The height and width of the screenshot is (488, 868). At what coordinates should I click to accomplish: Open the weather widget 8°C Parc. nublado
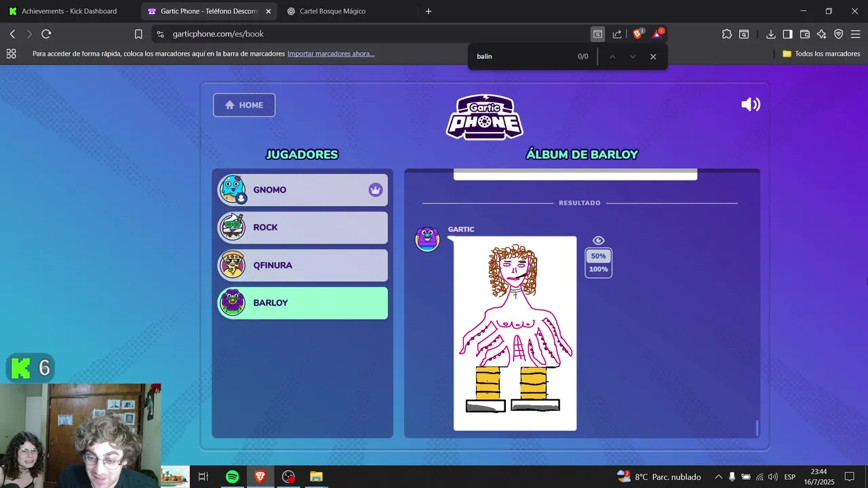coord(659,476)
